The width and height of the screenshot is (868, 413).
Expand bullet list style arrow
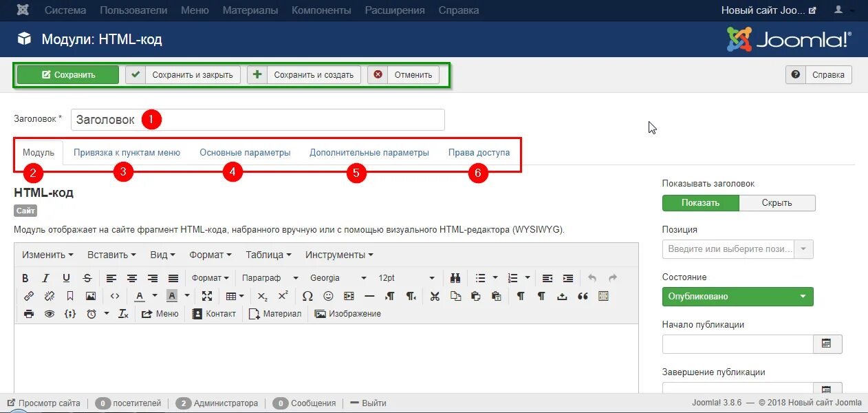click(495, 278)
